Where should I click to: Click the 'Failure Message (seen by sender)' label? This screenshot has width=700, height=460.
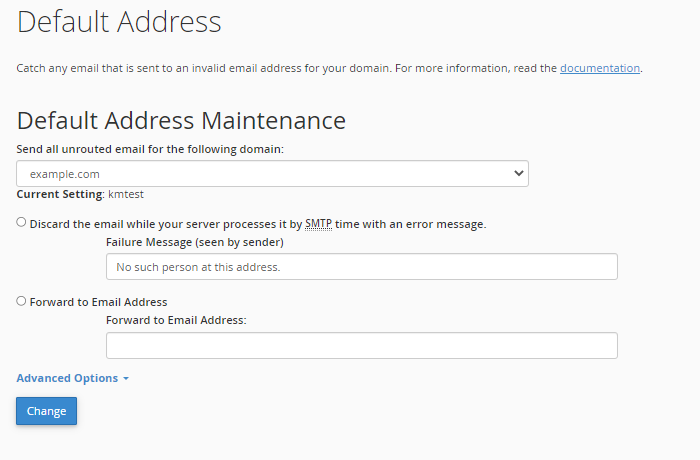coord(194,242)
